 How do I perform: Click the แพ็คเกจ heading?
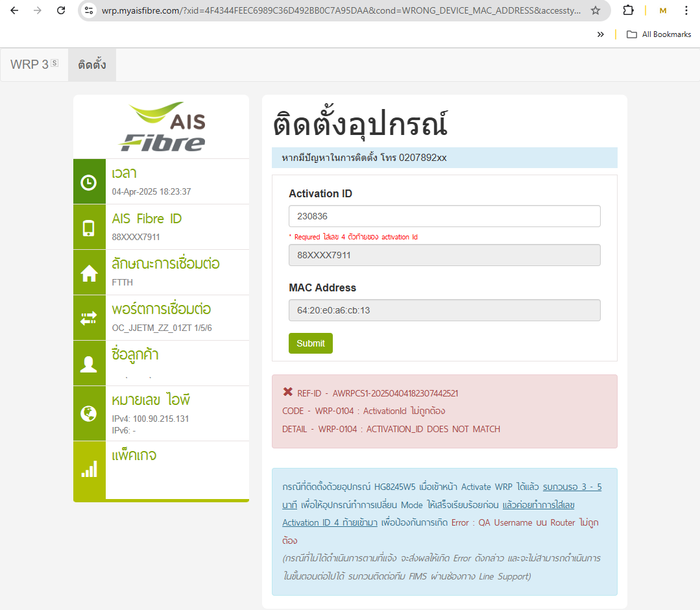[x=134, y=455]
